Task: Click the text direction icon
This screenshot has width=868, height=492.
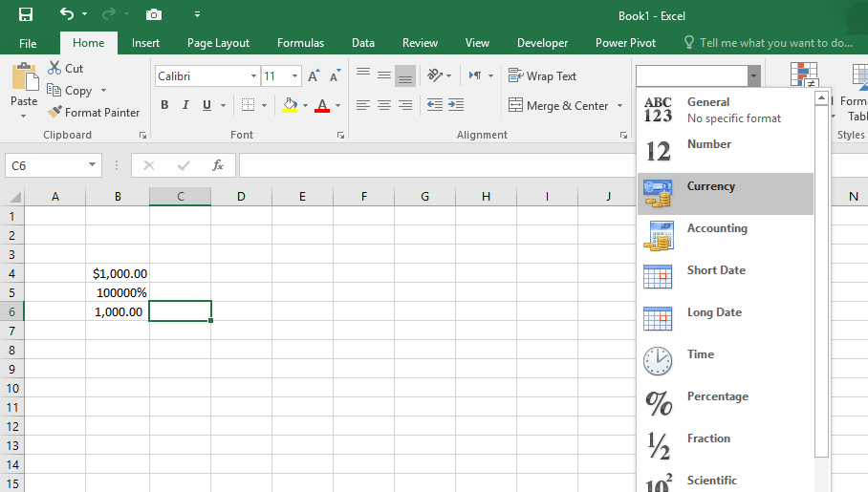Action: (475, 75)
